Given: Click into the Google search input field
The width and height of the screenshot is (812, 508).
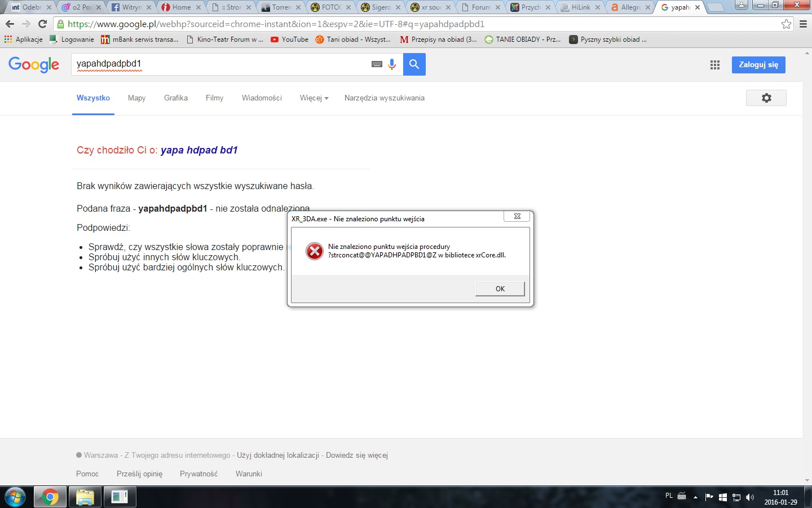Looking at the screenshot, I should 220,64.
